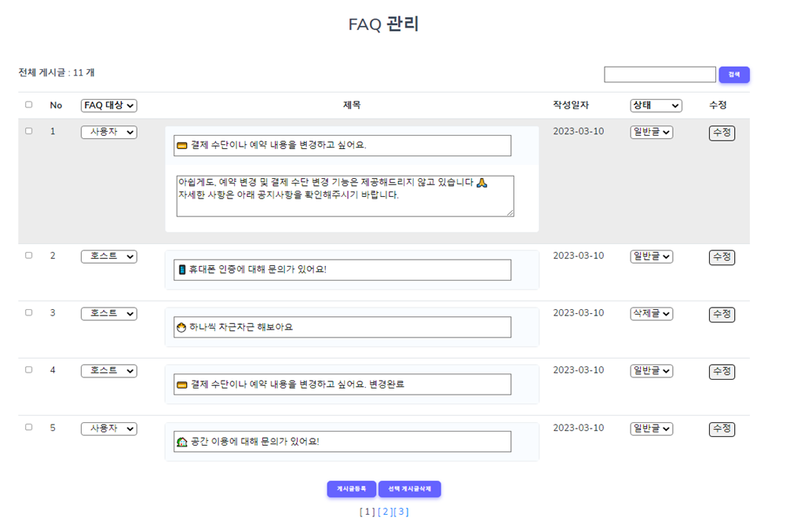Click the fist emoji beside 하나씩 자근자근 해보아요

coord(181,327)
